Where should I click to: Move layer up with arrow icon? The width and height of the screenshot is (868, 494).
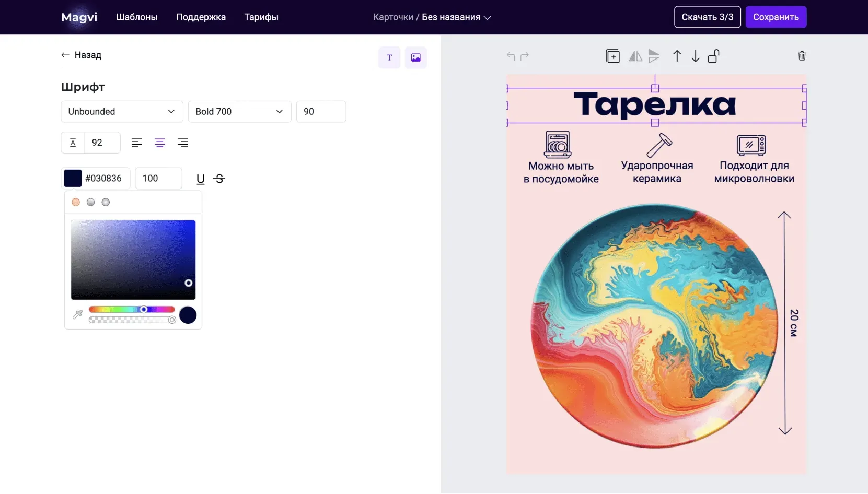(x=677, y=56)
